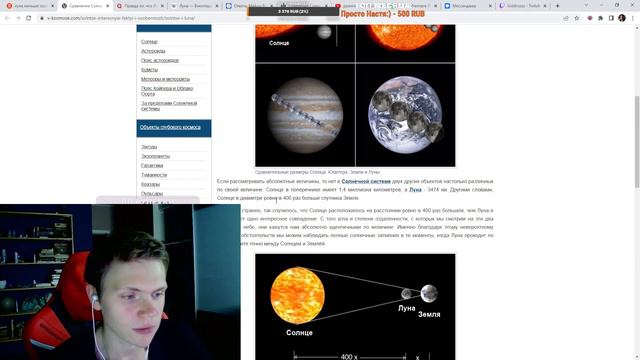Bookmark this page with star icon
This screenshot has height=360, width=640.
(x=576, y=18)
